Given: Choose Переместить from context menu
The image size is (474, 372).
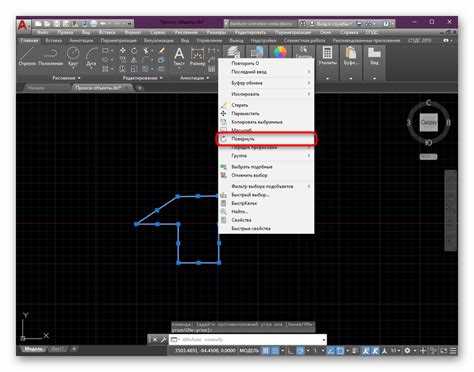Looking at the screenshot, I should (266, 114).
